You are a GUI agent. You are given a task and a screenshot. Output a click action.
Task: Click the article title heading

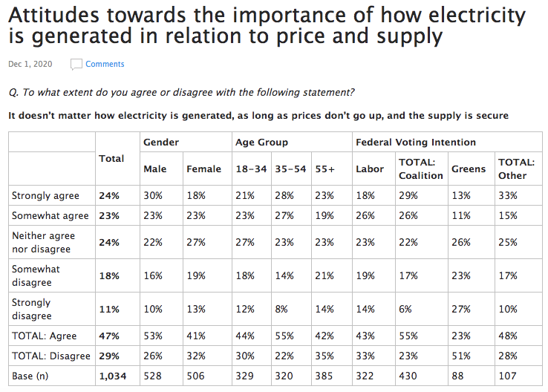pos(267,24)
